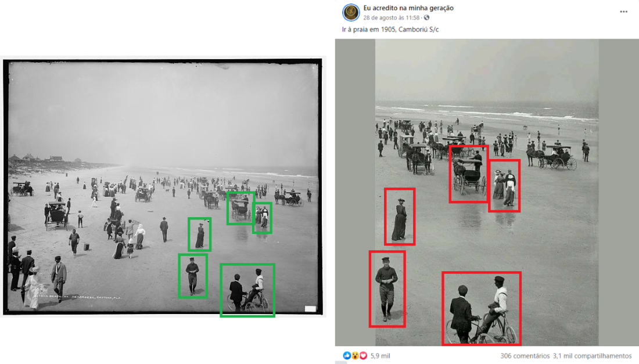Select red box around two cyclists

coord(482,309)
